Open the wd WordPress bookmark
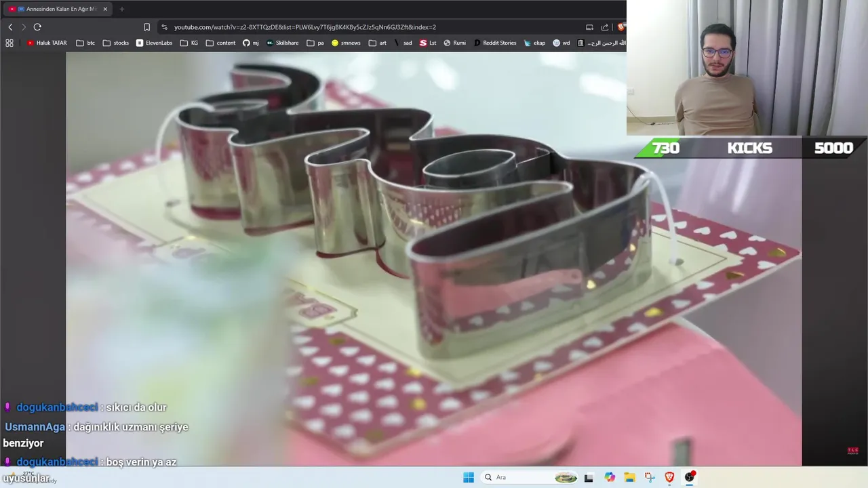This screenshot has width=868, height=488. point(561,43)
